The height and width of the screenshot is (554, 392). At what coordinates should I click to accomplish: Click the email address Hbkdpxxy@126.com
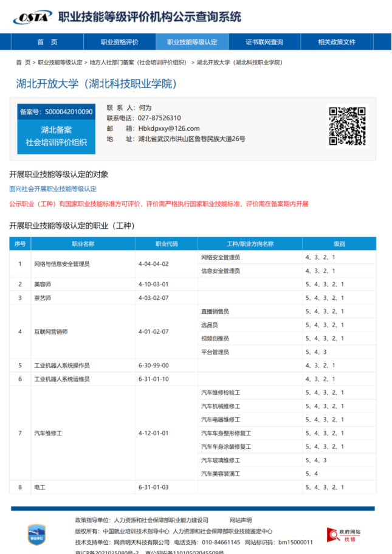(x=169, y=128)
